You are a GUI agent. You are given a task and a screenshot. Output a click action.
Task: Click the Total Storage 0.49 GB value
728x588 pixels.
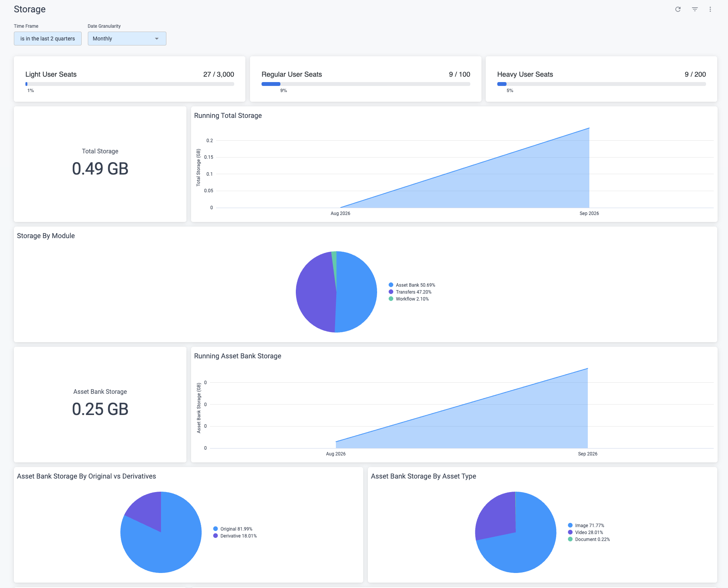[100, 169]
